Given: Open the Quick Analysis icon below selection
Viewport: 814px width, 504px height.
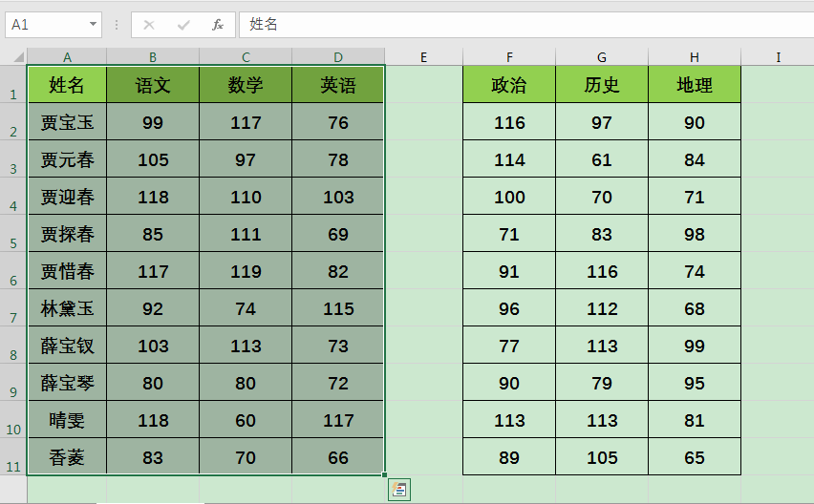Looking at the screenshot, I should pos(399,490).
